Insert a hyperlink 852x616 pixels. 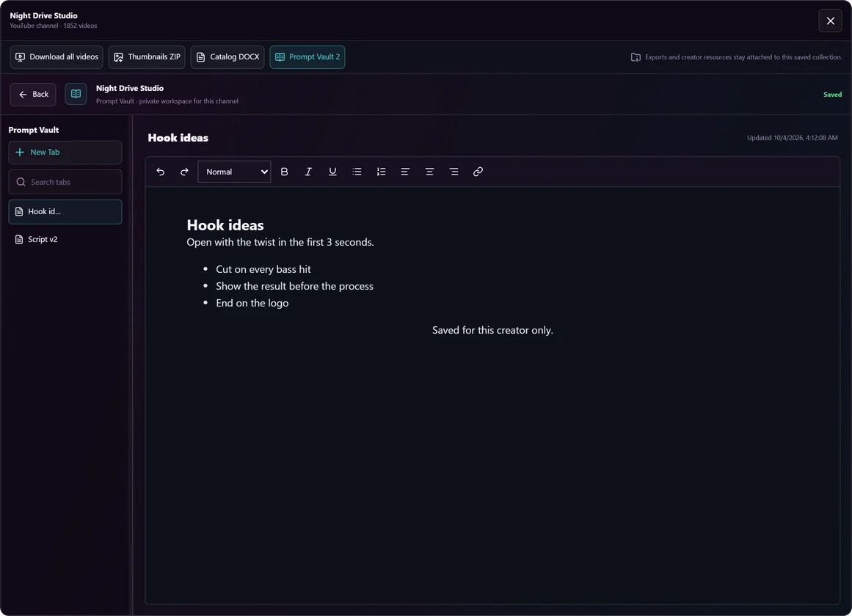(x=478, y=172)
